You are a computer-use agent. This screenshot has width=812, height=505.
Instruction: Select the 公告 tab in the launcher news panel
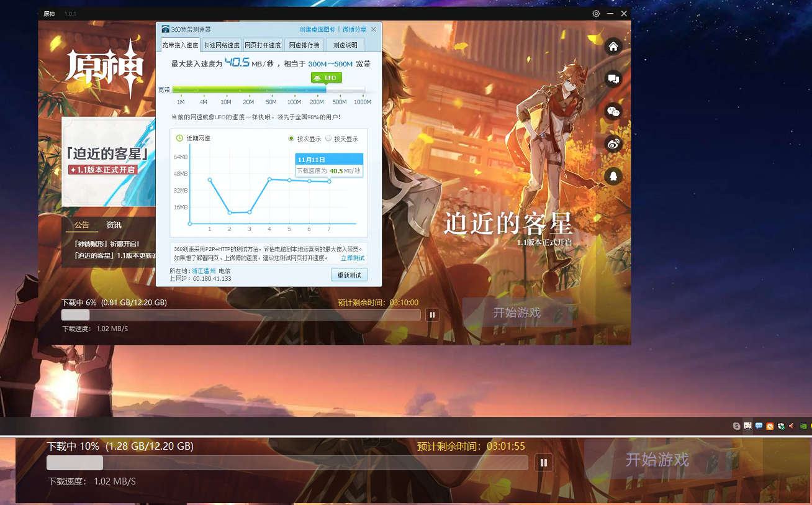tap(82, 225)
